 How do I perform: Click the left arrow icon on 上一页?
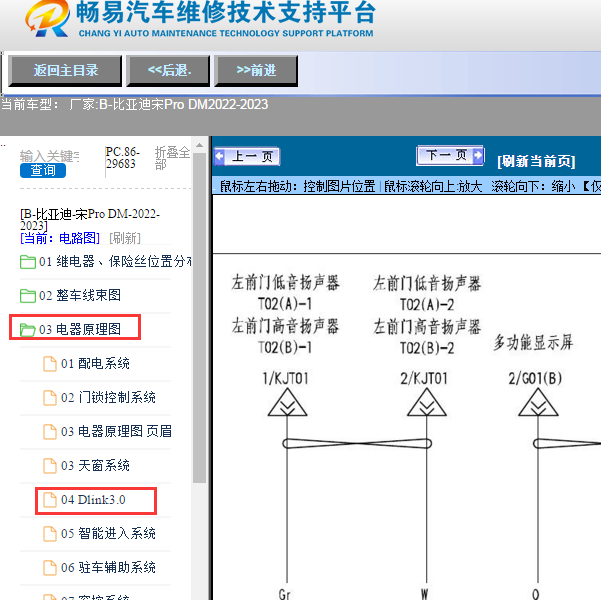[220, 156]
